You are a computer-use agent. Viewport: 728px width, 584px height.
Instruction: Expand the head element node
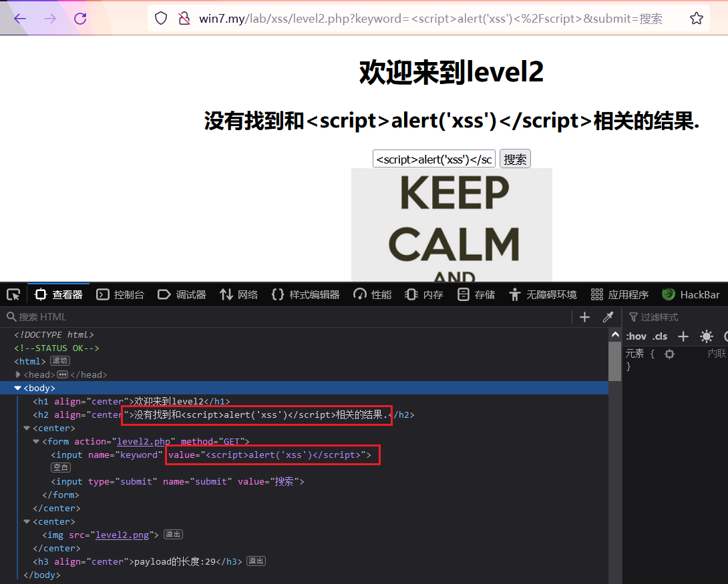coord(18,374)
